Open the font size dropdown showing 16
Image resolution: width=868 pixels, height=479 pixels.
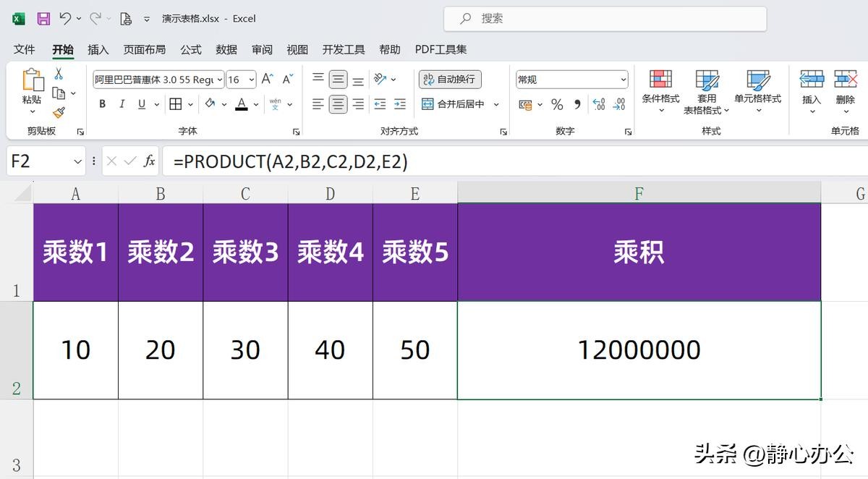tap(251, 80)
